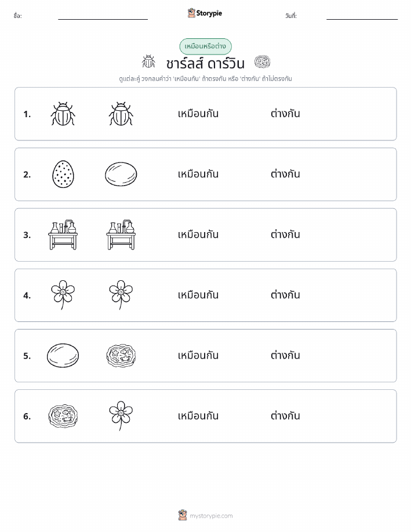The width and height of the screenshot is (411, 532).
Task: Click the date line next to วันที่
Action: (x=362, y=19)
